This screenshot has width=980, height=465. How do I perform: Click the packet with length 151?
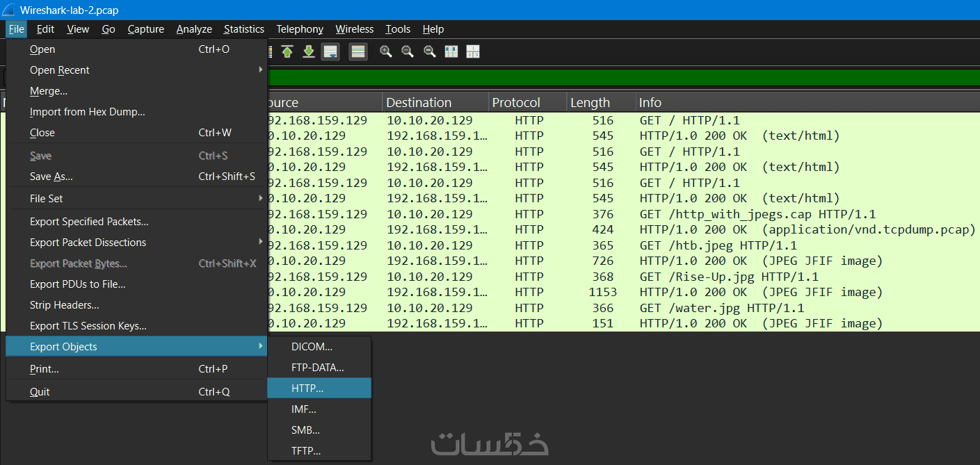pos(623,323)
